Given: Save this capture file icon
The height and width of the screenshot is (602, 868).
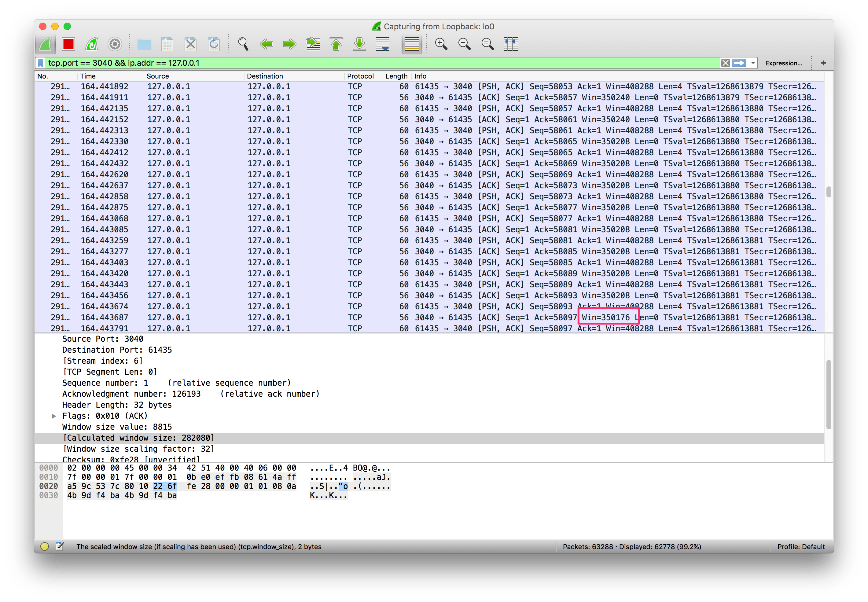Looking at the screenshot, I should click(167, 44).
